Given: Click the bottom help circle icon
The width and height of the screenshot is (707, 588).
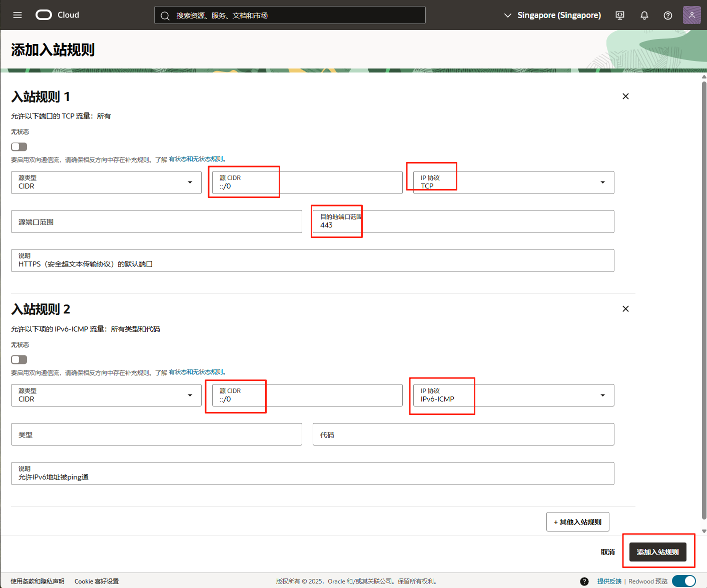Looking at the screenshot, I should click(x=584, y=581).
